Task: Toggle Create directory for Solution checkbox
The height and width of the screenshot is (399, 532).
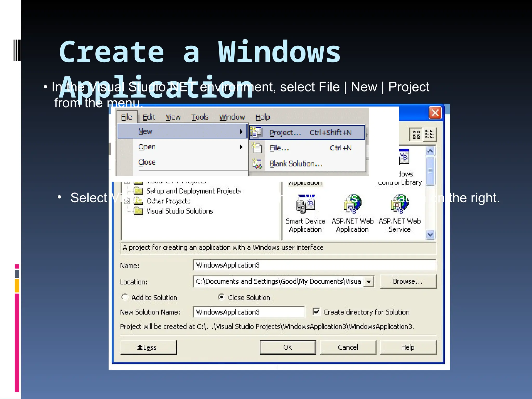Action: pos(316,312)
